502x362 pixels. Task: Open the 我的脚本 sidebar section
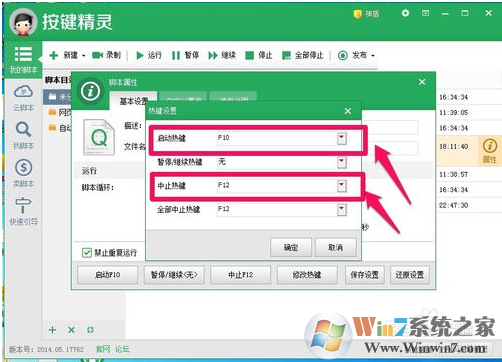pyautogui.click(x=23, y=60)
